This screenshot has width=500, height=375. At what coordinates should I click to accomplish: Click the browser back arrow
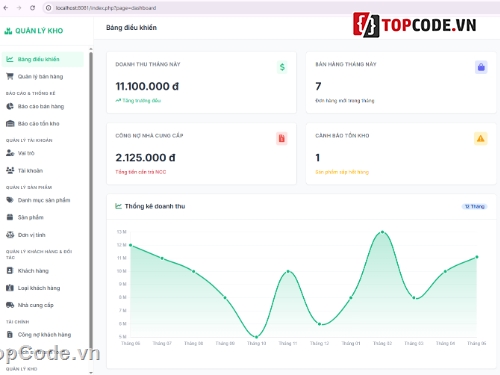pos(6,8)
